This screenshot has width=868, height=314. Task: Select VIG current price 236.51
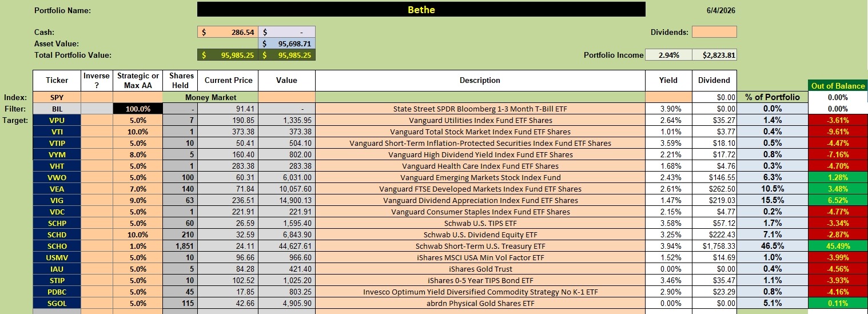click(x=228, y=200)
